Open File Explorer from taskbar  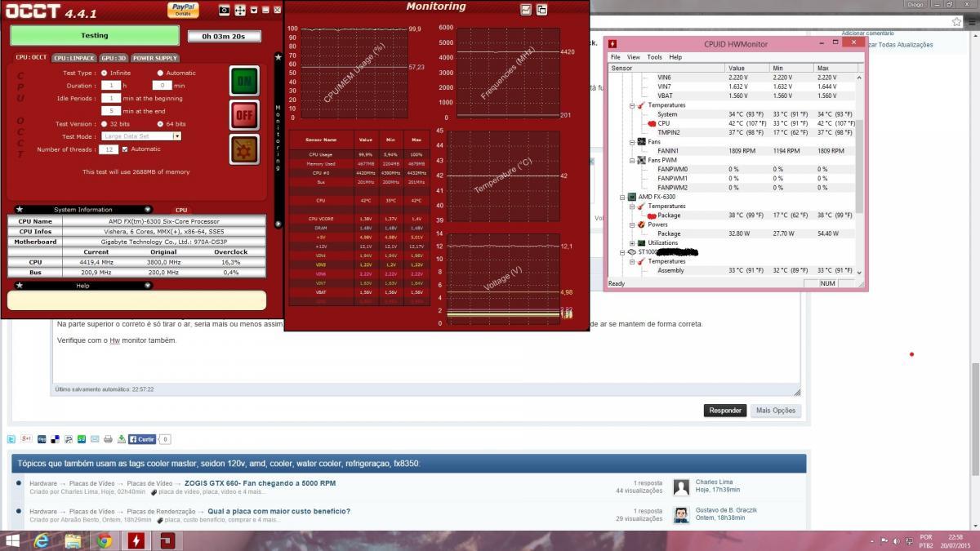(x=73, y=541)
